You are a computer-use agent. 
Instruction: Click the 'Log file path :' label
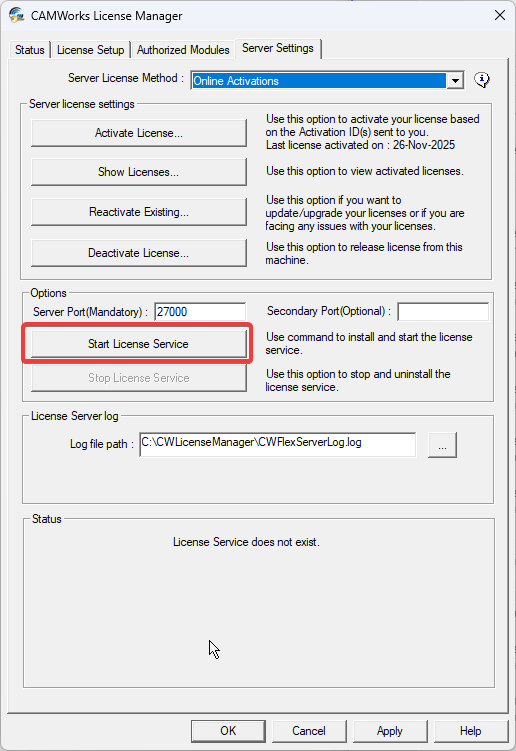pyautogui.click(x=102, y=444)
